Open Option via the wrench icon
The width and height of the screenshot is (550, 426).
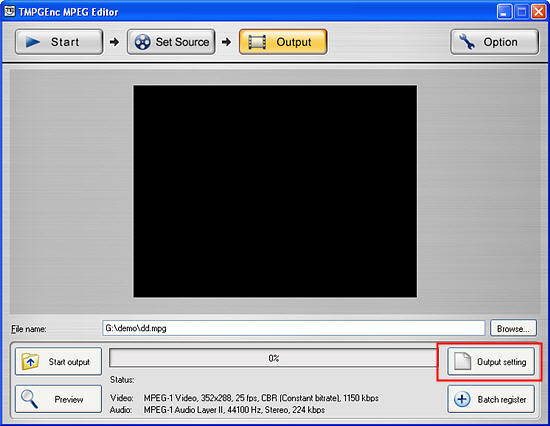tap(467, 42)
